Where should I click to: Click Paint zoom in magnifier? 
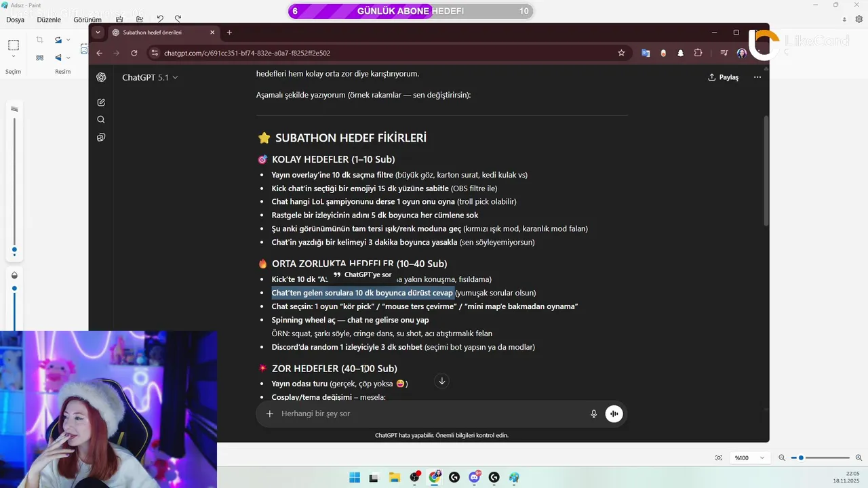click(859, 458)
